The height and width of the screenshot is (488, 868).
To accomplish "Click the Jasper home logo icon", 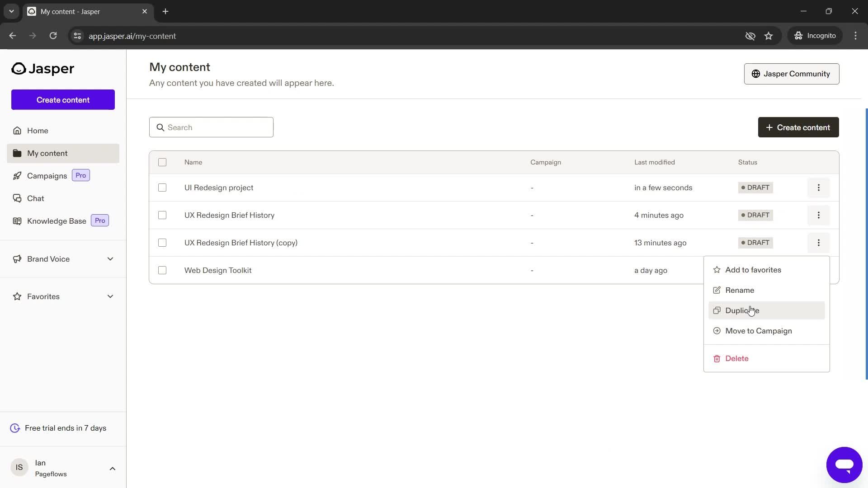I will click(x=18, y=69).
